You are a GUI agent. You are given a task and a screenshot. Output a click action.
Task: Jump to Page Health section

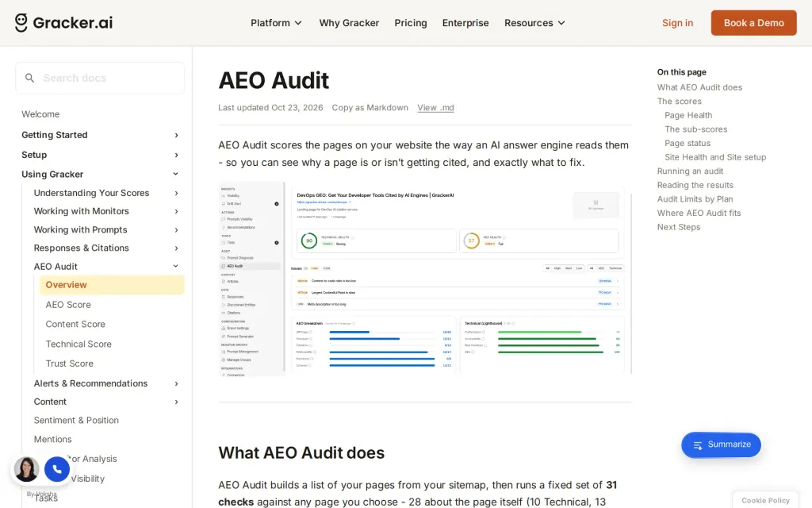pyautogui.click(x=688, y=116)
